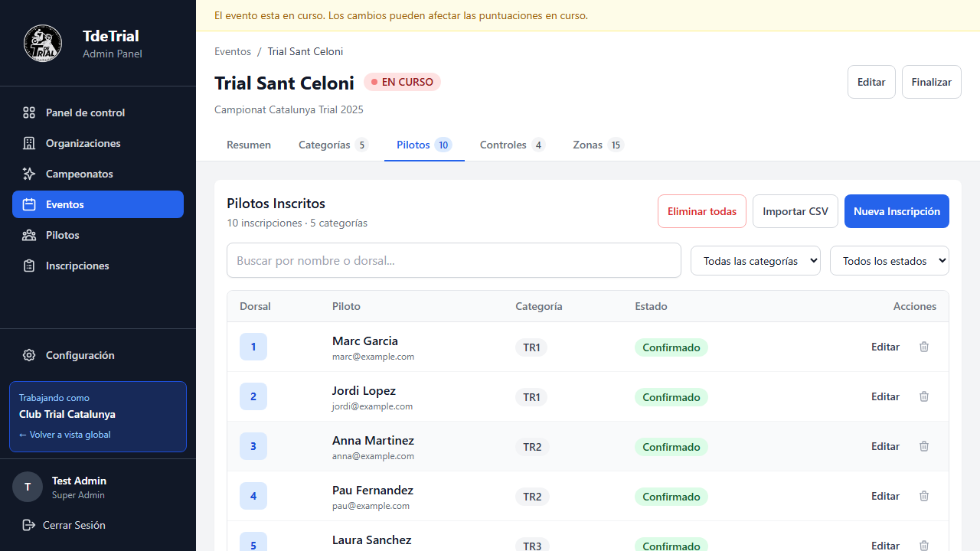Image resolution: width=980 pixels, height=551 pixels.
Task: Select the Controles tab
Action: click(511, 145)
